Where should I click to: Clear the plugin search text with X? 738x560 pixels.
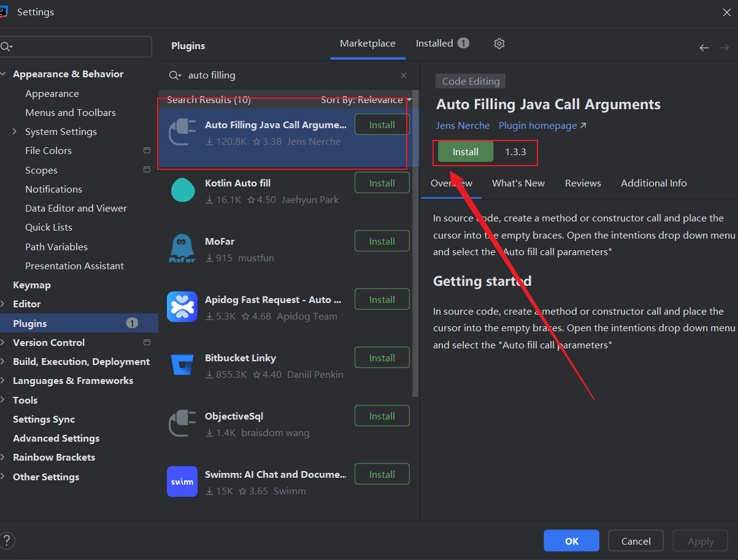coord(404,75)
